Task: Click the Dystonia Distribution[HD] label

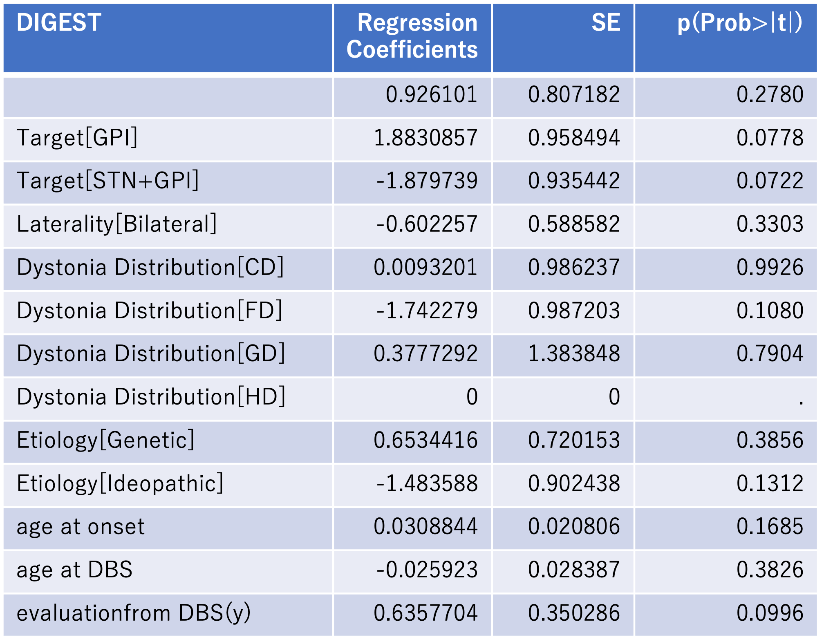Action: [x=151, y=397]
